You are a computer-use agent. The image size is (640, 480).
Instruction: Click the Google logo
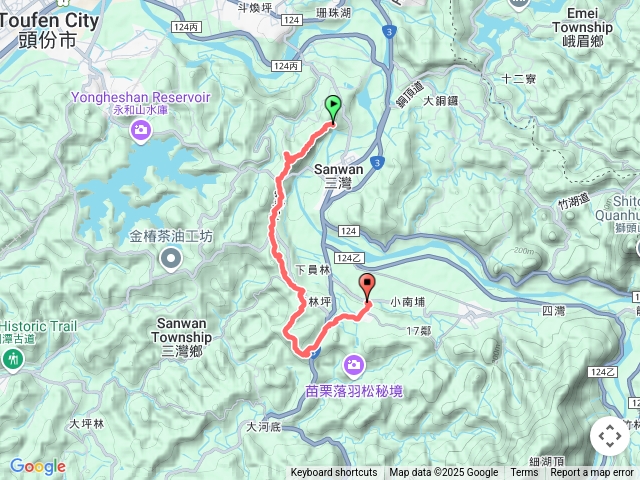(x=38, y=466)
